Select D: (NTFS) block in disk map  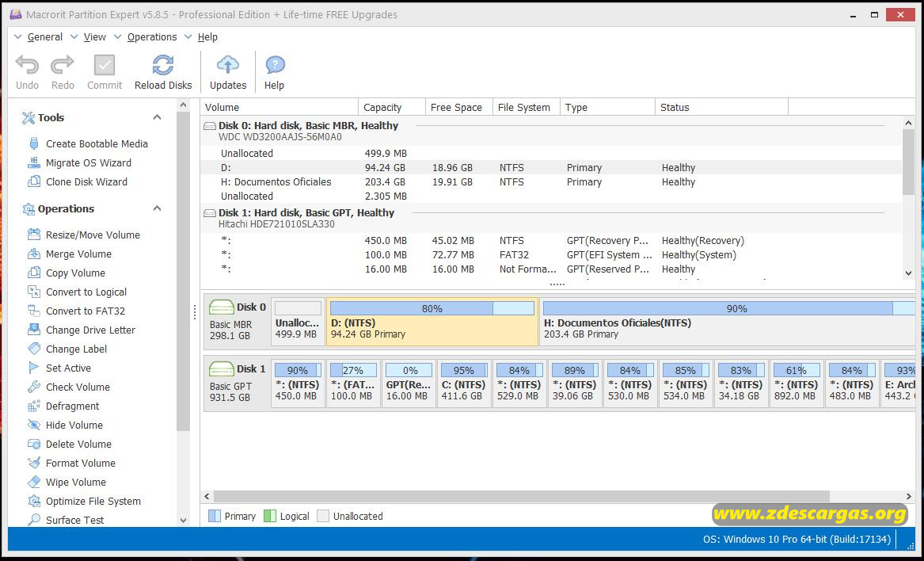pos(432,322)
